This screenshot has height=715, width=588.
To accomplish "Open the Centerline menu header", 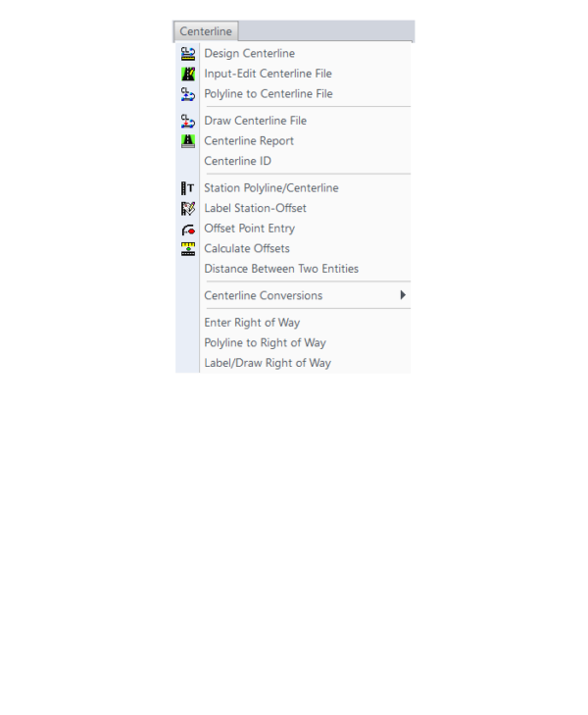I will (206, 31).
